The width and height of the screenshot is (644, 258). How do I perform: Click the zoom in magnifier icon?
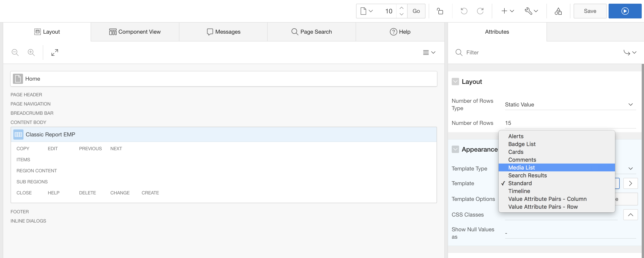click(31, 53)
